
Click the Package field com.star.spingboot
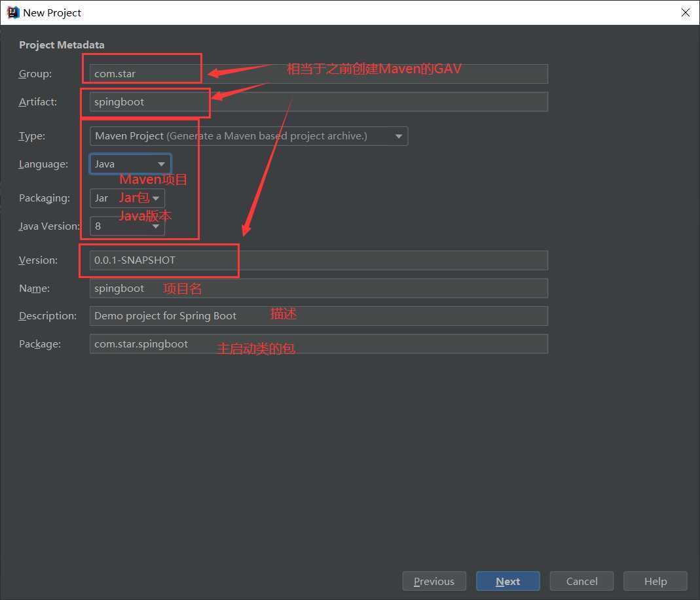(319, 344)
